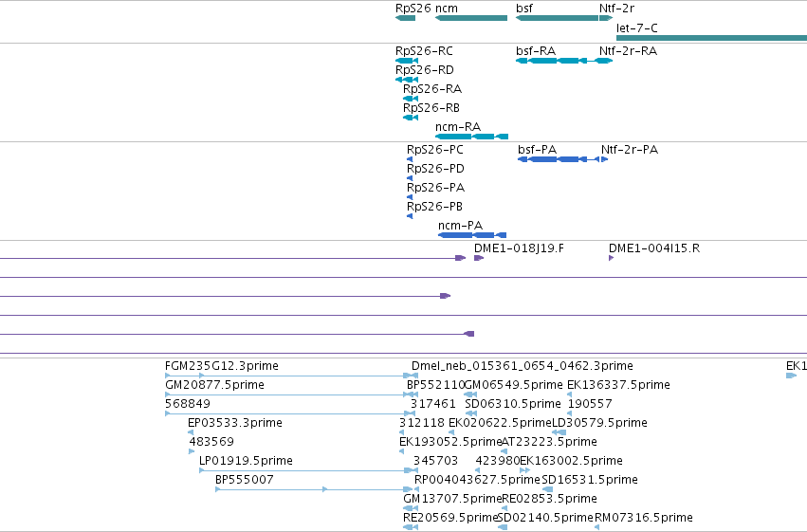Select the BP552110 label
807x532 pixels.
tap(436, 385)
